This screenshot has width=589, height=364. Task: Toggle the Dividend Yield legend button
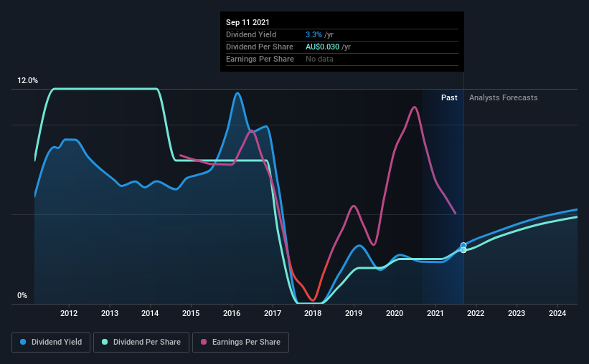click(x=51, y=343)
